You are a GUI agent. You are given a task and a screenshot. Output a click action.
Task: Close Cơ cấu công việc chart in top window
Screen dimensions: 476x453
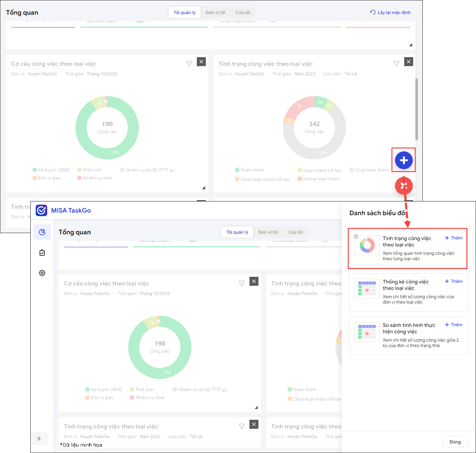click(201, 62)
